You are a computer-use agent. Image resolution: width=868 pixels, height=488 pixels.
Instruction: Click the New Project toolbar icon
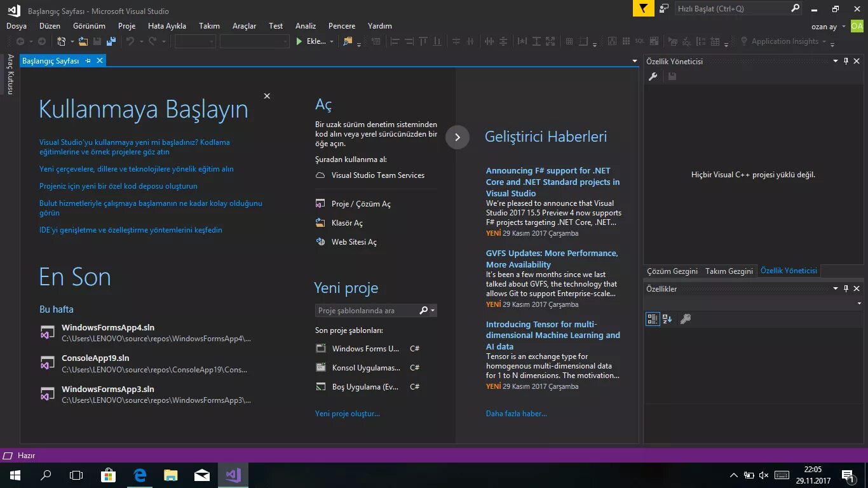tap(62, 41)
